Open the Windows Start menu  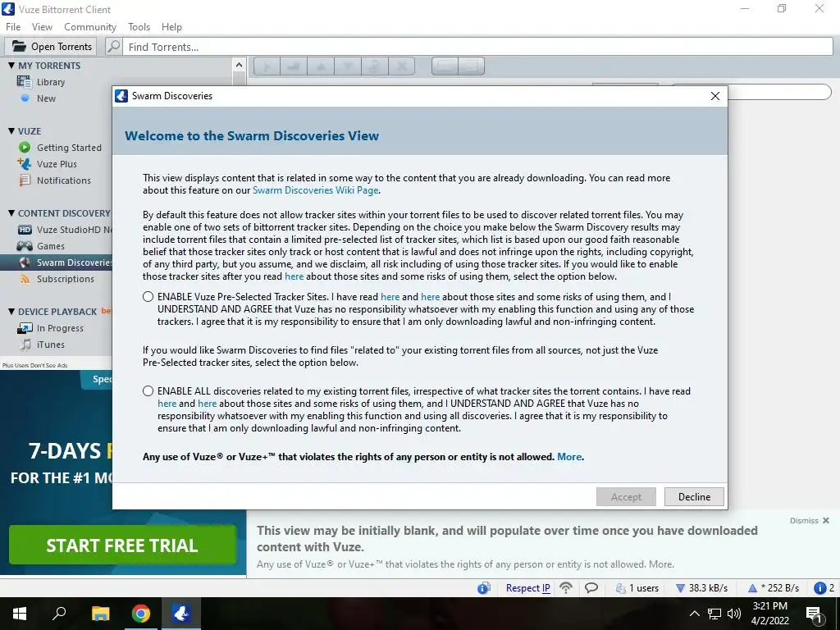point(20,614)
